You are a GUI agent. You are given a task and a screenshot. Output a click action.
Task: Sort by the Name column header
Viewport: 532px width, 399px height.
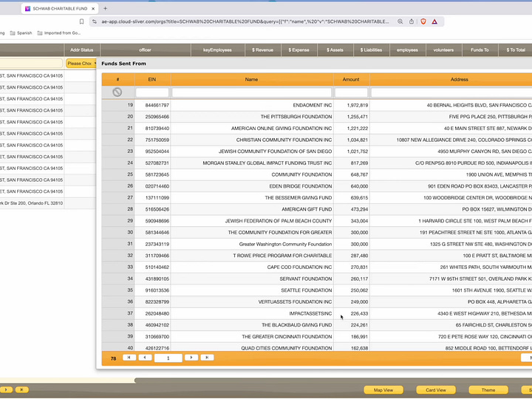[251, 79]
